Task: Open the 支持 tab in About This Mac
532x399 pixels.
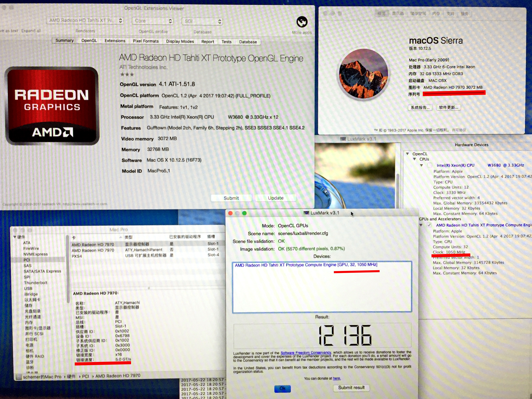Action: tap(450, 13)
